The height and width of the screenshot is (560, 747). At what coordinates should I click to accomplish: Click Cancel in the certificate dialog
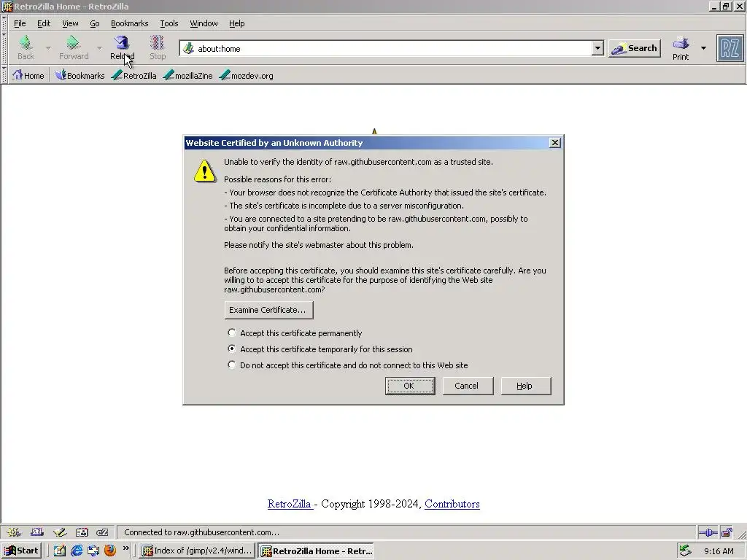point(468,386)
